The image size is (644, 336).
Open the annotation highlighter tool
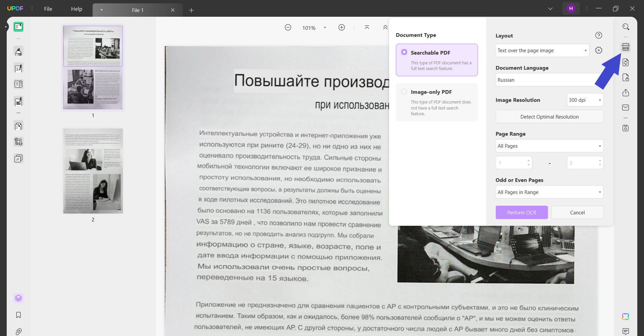click(x=18, y=51)
